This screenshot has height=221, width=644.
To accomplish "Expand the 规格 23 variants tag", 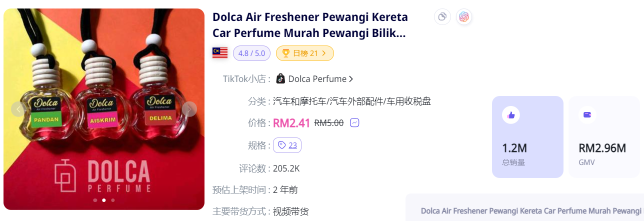I will (x=287, y=145).
